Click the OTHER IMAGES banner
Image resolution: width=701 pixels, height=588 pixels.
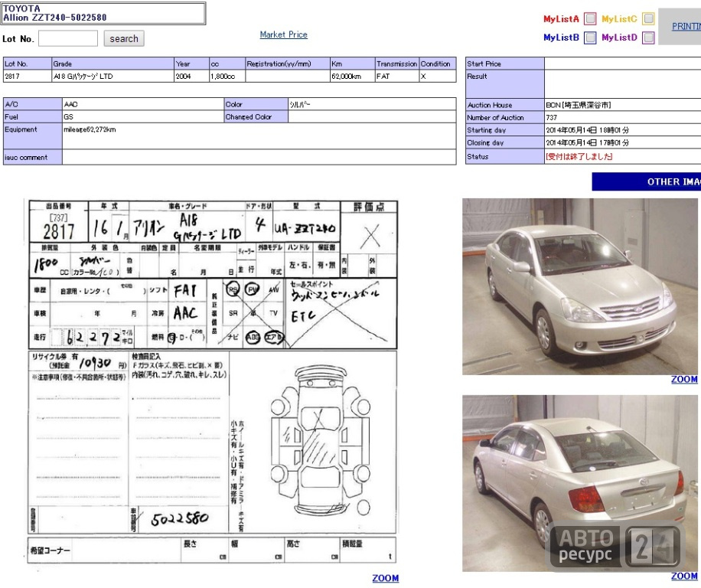click(647, 181)
